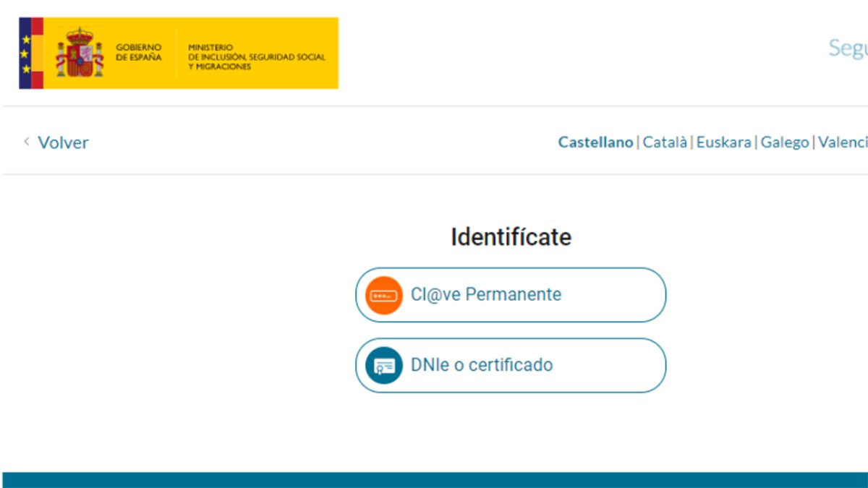Click the blue DNIe certificate icon

[383, 366]
